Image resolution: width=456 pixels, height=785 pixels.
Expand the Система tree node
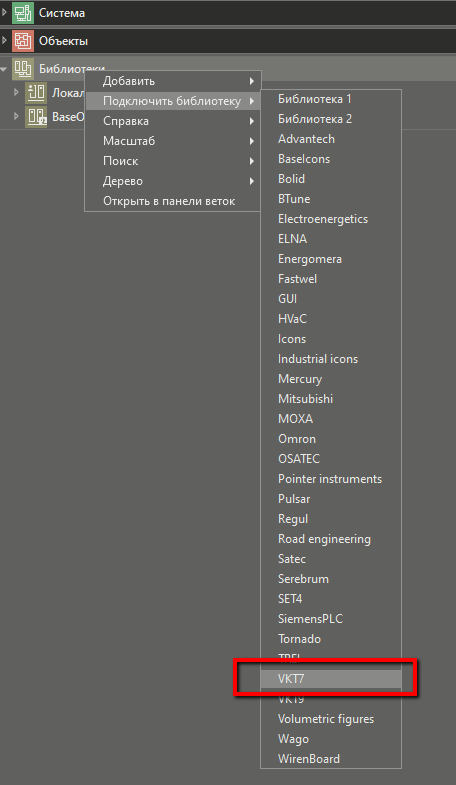click(x=5, y=13)
